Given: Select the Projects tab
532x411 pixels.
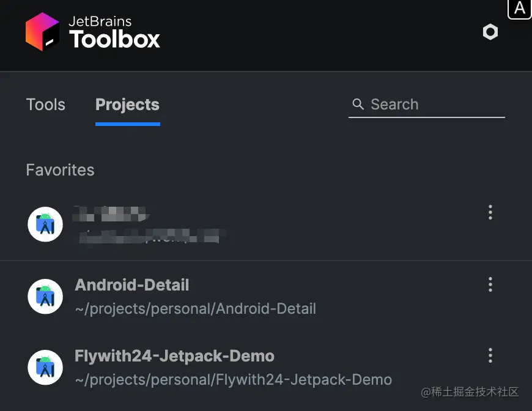Looking at the screenshot, I should coord(127,105).
